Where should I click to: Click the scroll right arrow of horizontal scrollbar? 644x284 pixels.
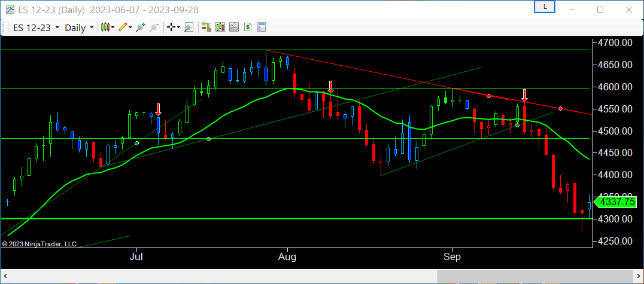coord(638,276)
